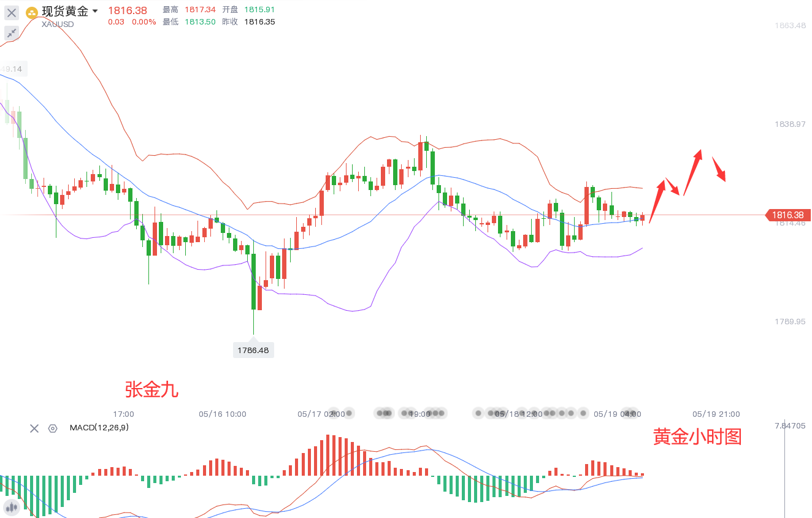The image size is (812, 518).
Task: Click the 1863.48 price axis label
Action: point(790,26)
